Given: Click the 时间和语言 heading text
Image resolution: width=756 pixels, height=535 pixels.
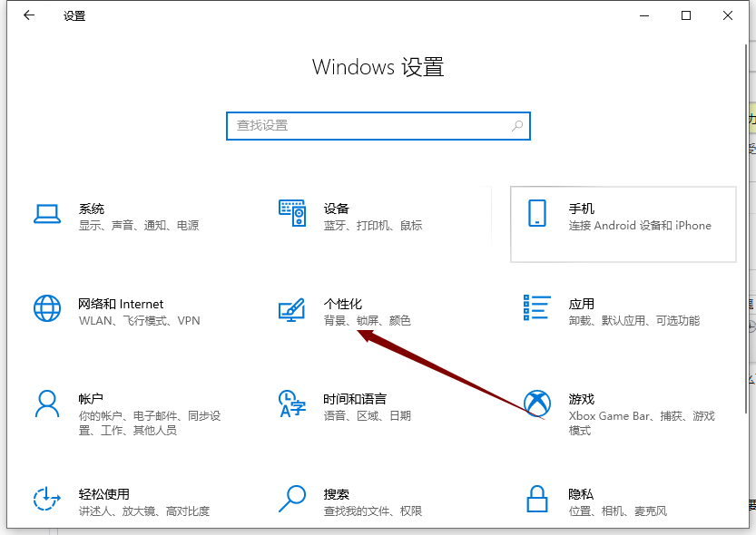Looking at the screenshot, I should point(355,399).
